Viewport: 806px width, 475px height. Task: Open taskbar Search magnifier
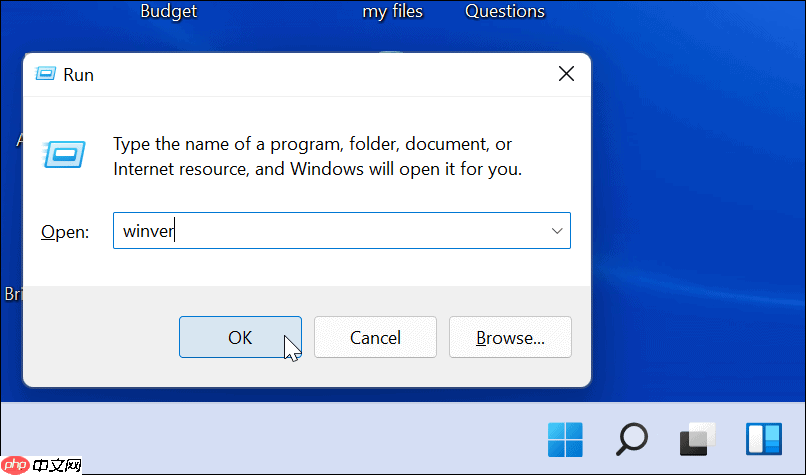point(631,439)
